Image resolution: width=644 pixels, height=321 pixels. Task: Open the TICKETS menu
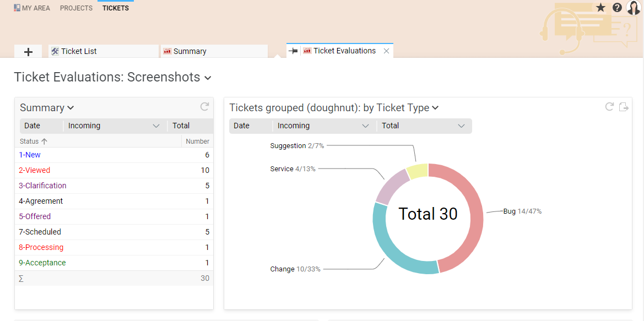(115, 8)
